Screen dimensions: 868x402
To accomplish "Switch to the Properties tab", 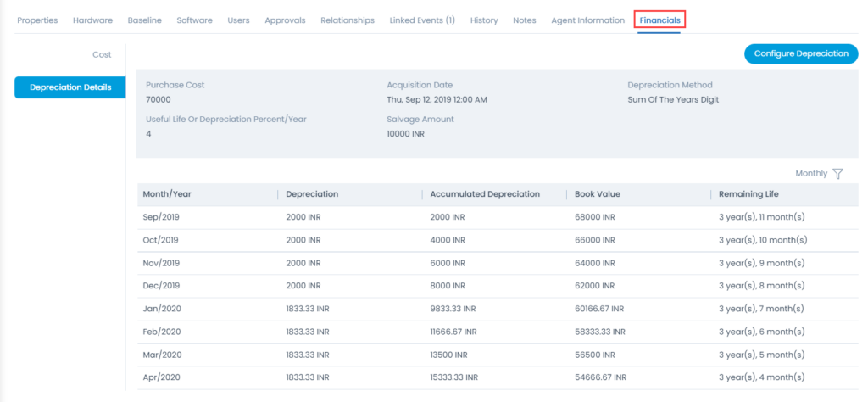I will pos(37,20).
